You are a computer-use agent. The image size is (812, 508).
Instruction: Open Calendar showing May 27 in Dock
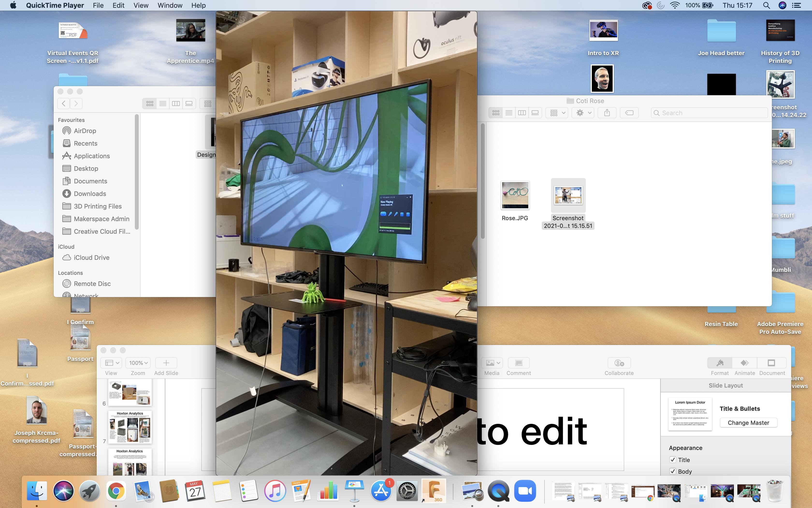[x=195, y=491]
